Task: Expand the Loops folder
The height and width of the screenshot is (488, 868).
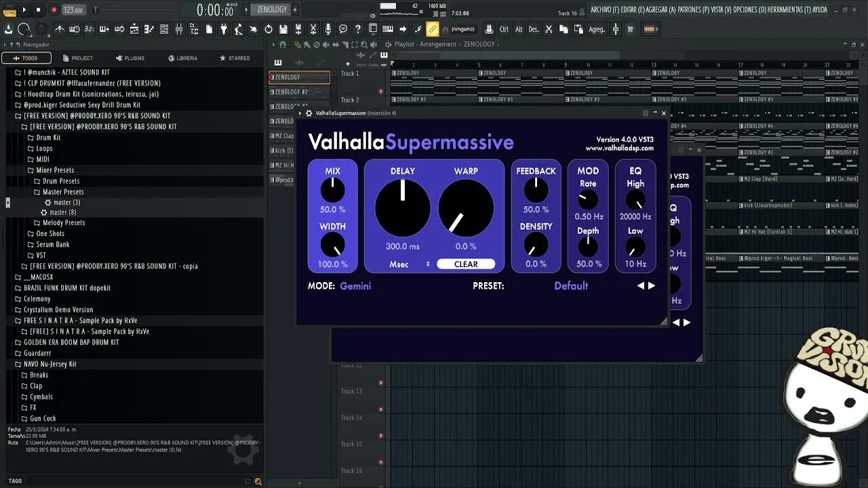Action: pos(44,148)
